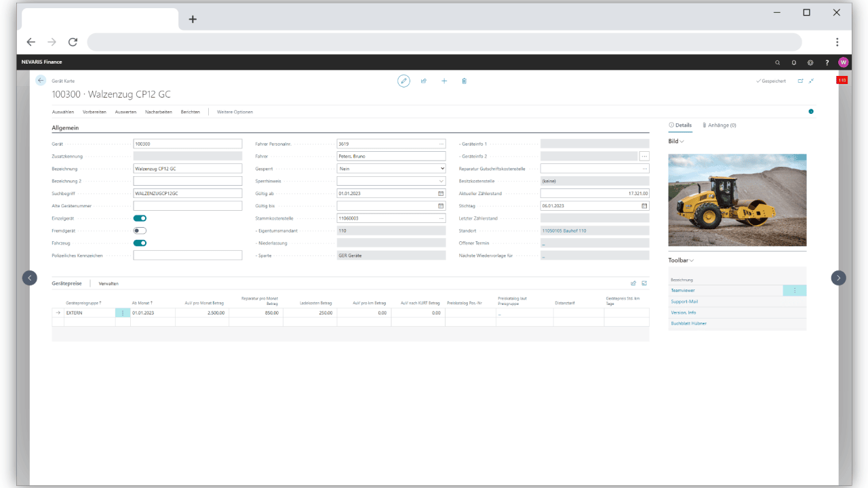
Task: Open the help question mark
Action: point(827,62)
